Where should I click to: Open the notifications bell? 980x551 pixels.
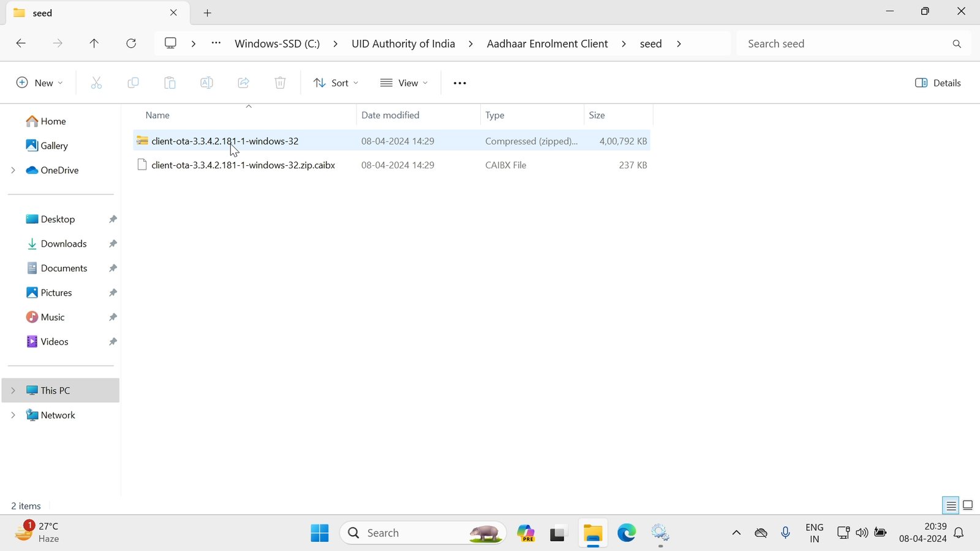point(959,533)
